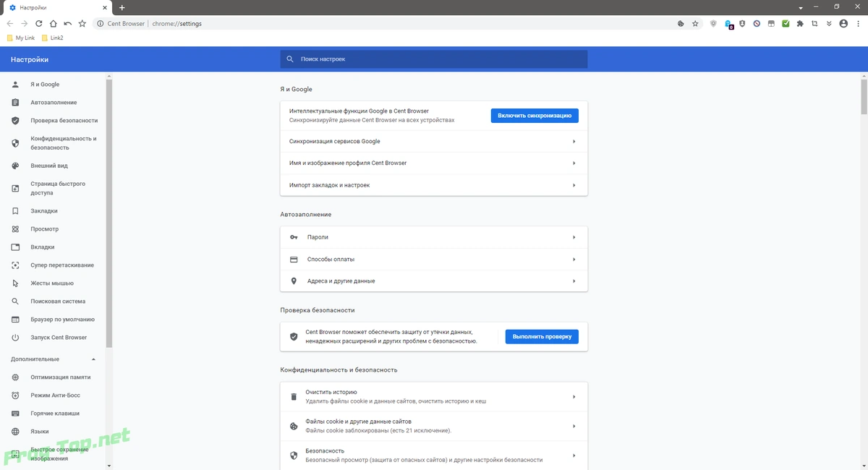This screenshot has height=470, width=868.
Task: Click Выполнить проверку button
Action: pos(542,336)
